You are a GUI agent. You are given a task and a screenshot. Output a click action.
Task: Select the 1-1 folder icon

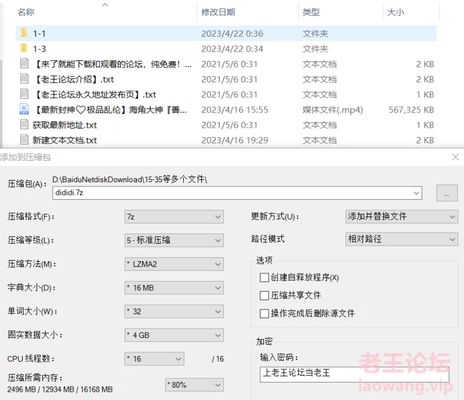[x=24, y=33]
